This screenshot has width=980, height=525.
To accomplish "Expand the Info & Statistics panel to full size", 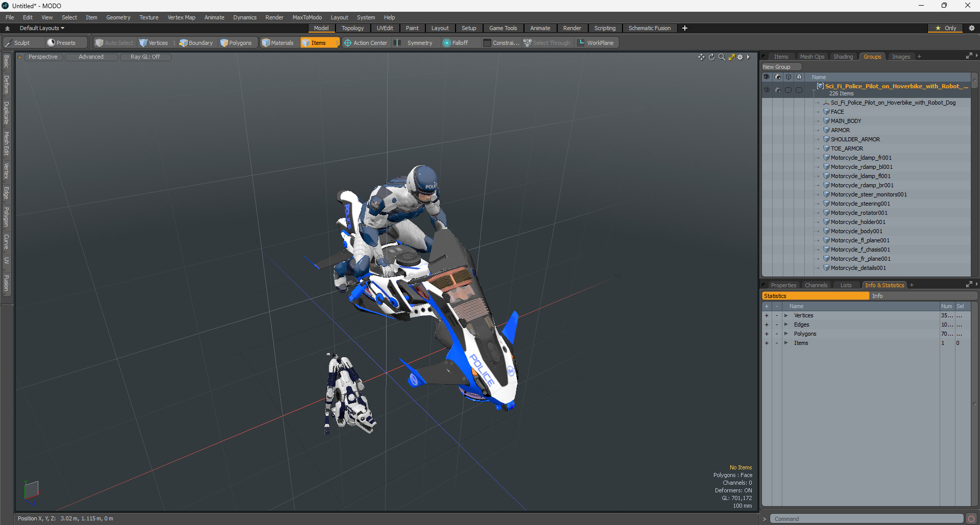I will click(969, 285).
